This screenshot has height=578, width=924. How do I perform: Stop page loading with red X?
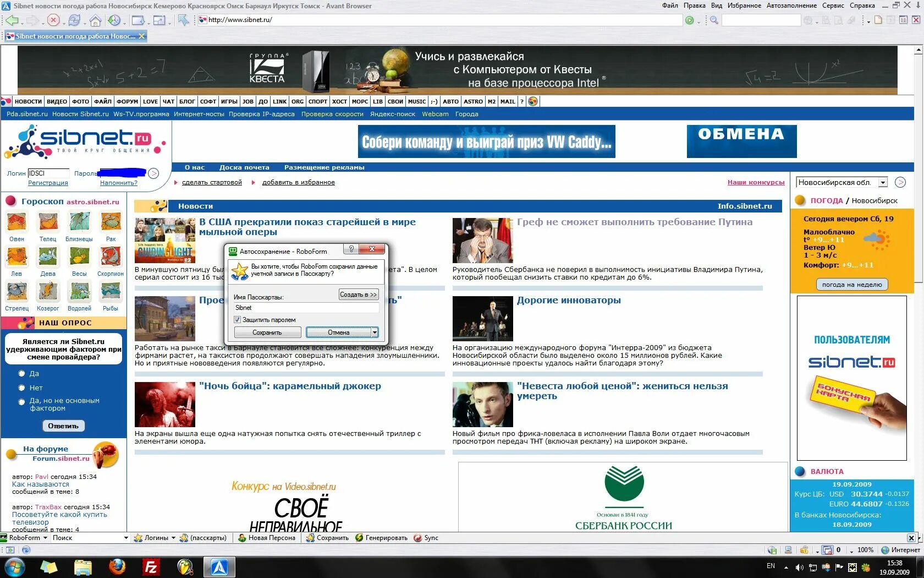53,20
